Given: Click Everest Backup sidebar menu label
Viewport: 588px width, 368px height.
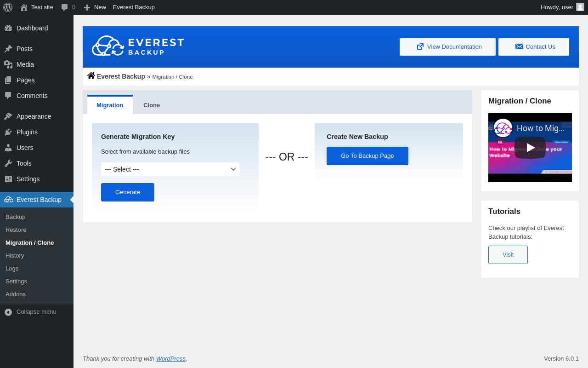Looking at the screenshot, I should [39, 200].
